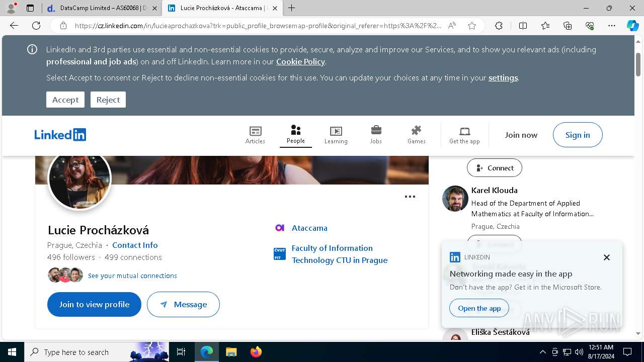This screenshot has width=644, height=362.
Task: Open the Collections panel
Action: point(568,26)
